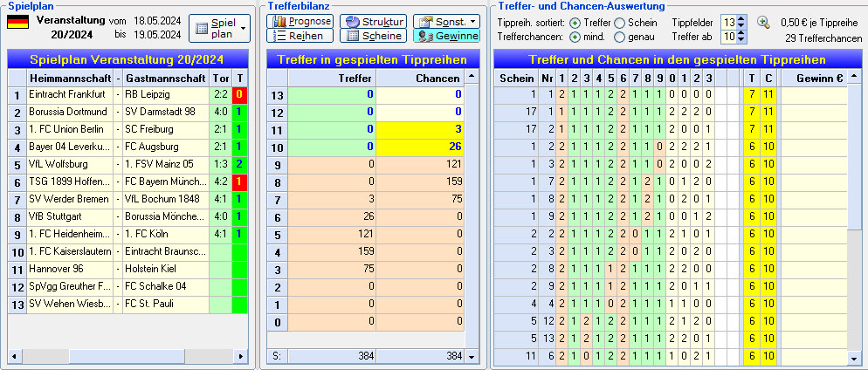The width and height of the screenshot is (868, 370).
Task: Select Hannover 96 row
Action: (x=127, y=269)
